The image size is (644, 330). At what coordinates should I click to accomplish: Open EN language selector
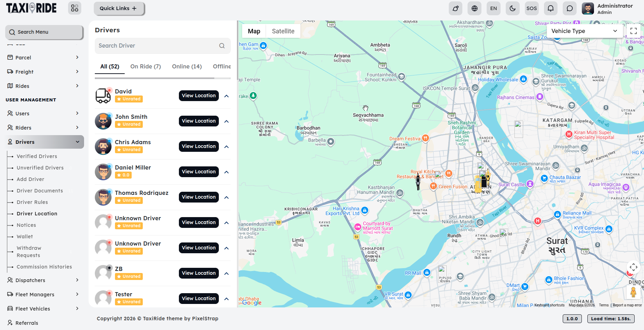[x=494, y=8]
